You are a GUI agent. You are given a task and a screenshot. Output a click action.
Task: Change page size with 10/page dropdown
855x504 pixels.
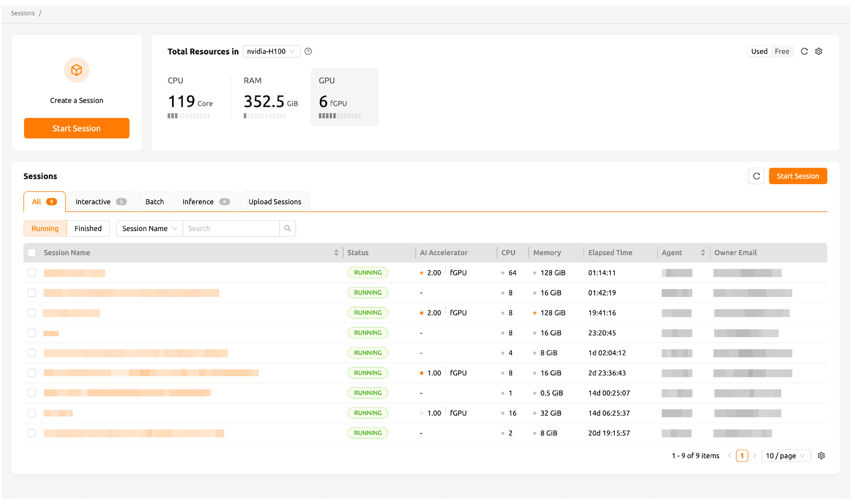[786, 455]
